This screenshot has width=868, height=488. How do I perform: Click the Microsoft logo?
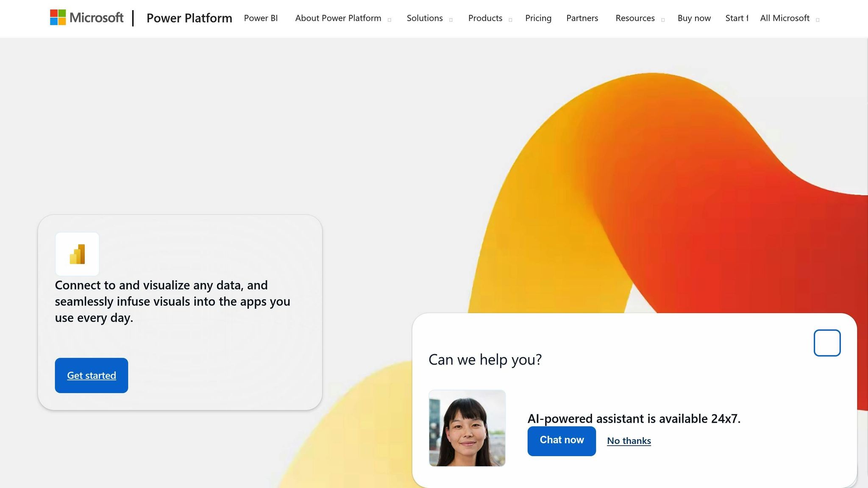pyautogui.click(x=87, y=18)
